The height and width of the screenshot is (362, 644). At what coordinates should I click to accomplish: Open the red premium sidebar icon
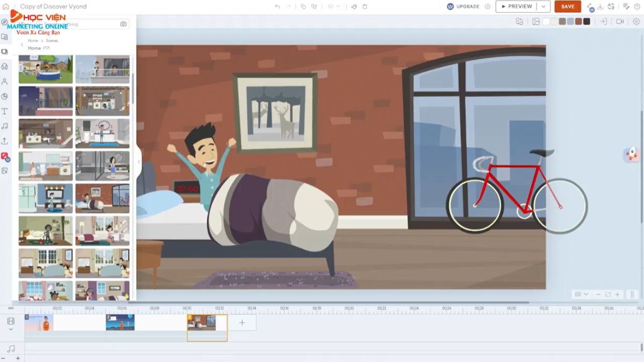[x=5, y=157]
